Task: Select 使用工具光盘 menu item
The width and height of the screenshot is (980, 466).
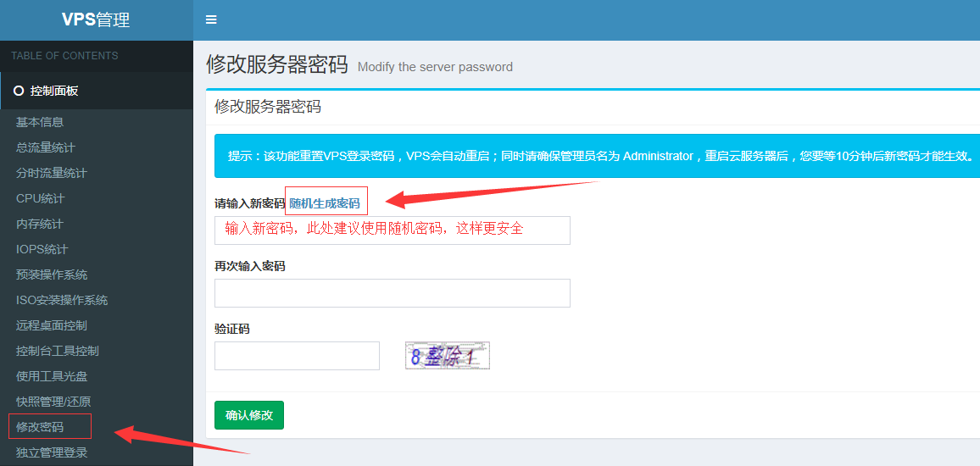Action: pos(51,377)
